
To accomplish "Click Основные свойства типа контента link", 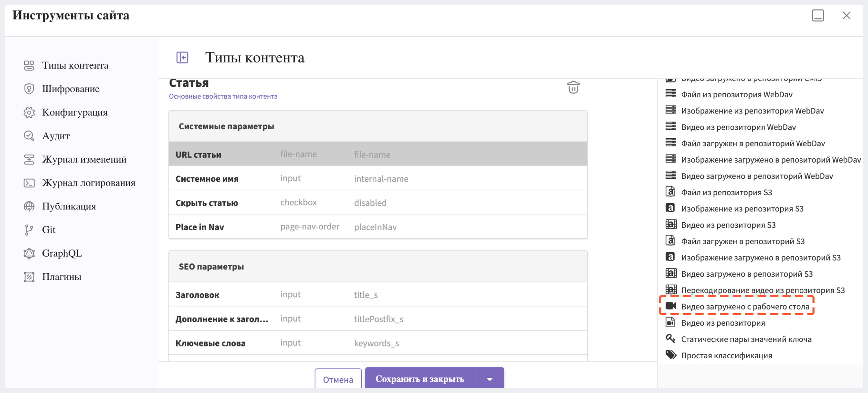I will tap(223, 96).
